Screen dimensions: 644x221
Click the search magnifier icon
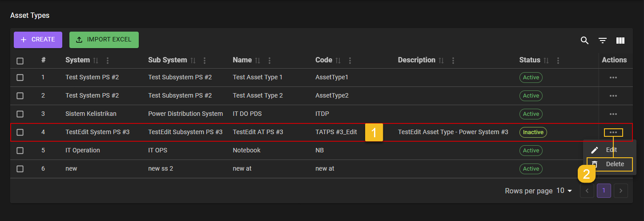pos(584,41)
